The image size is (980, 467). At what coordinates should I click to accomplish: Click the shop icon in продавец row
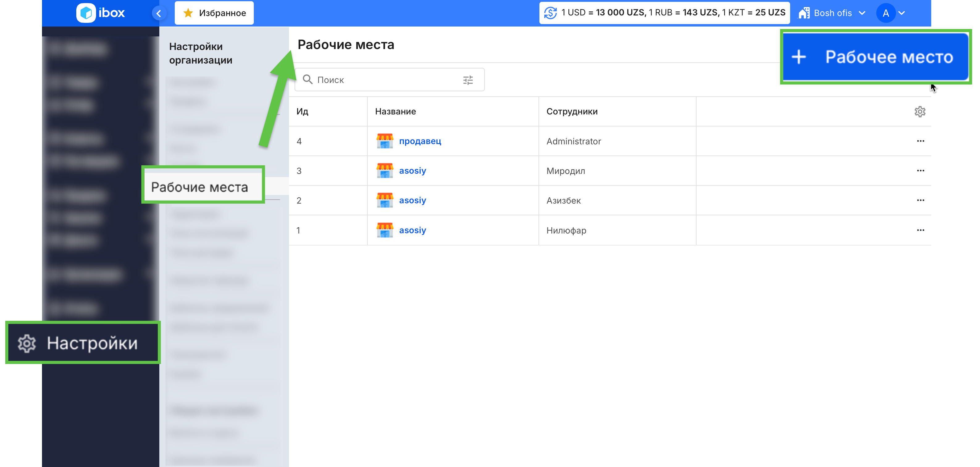pos(385,141)
